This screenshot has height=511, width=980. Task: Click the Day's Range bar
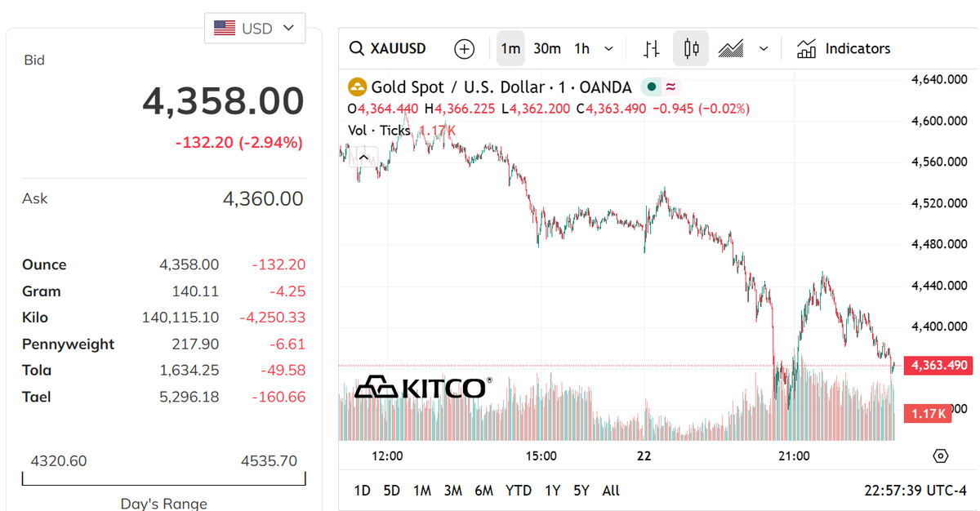(164, 479)
